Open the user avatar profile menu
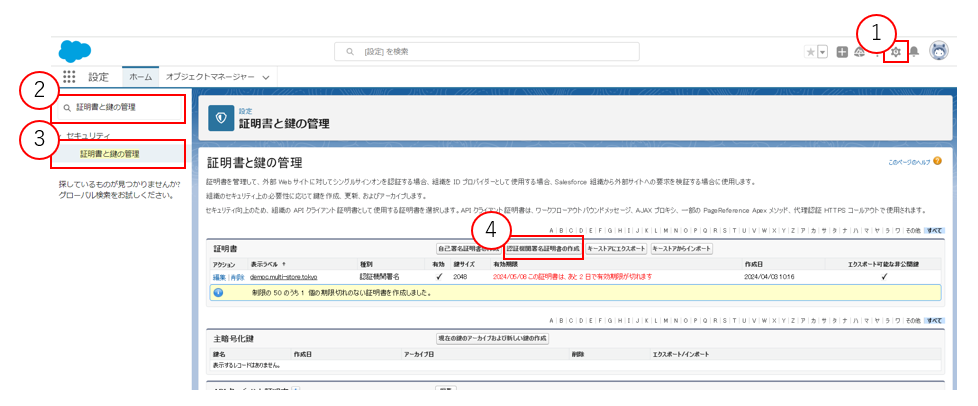 (x=939, y=51)
